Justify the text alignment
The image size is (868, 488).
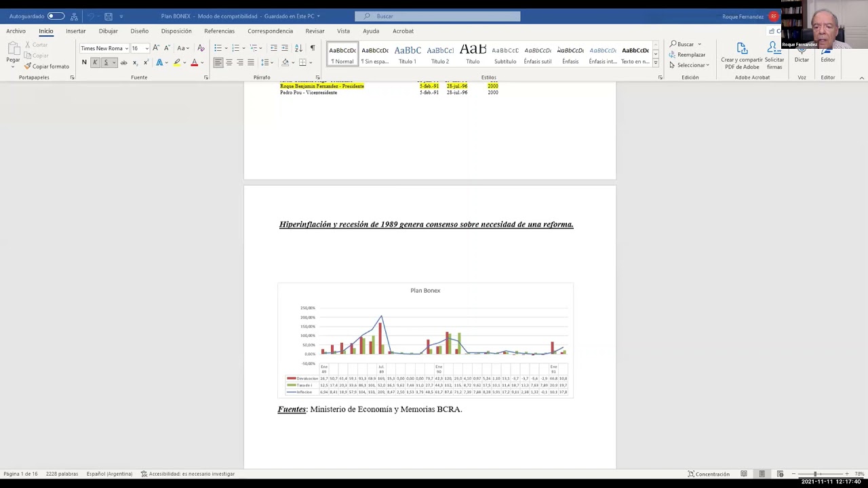[250, 62]
